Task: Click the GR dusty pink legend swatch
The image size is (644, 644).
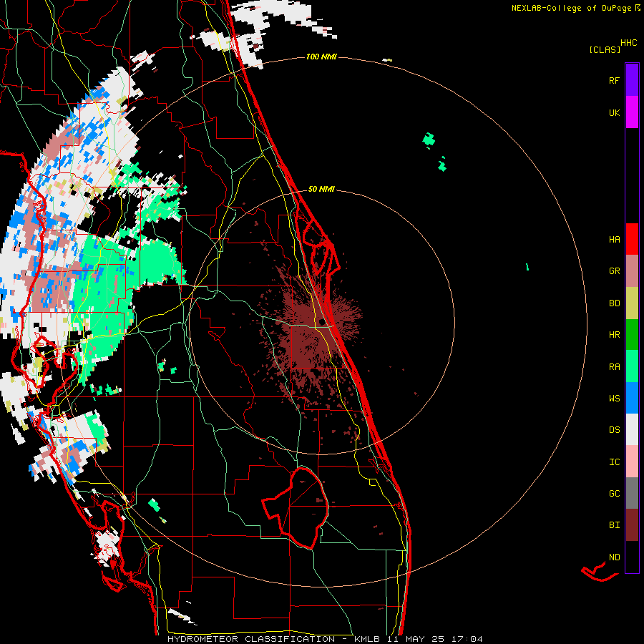Action: click(x=632, y=271)
